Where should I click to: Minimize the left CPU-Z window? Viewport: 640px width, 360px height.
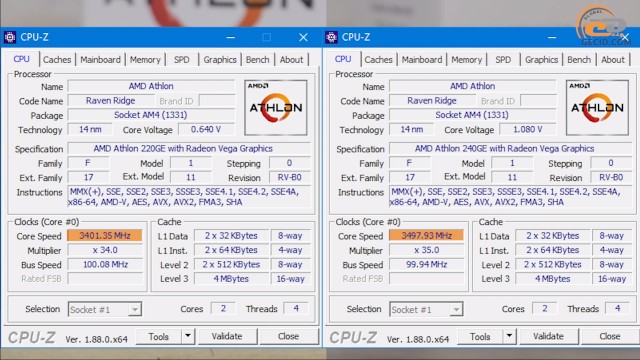(231, 38)
